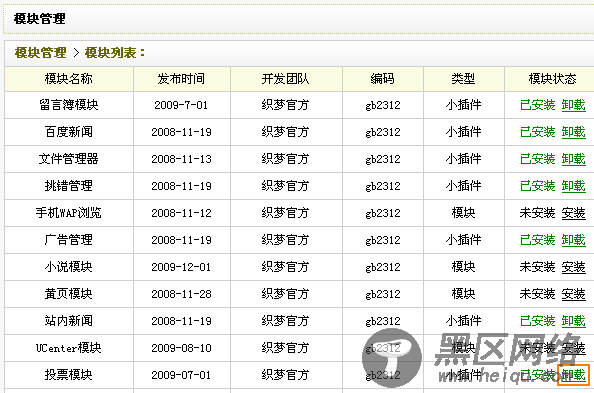
Task: Click the 类型 column header
Action: pyautogui.click(x=463, y=79)
